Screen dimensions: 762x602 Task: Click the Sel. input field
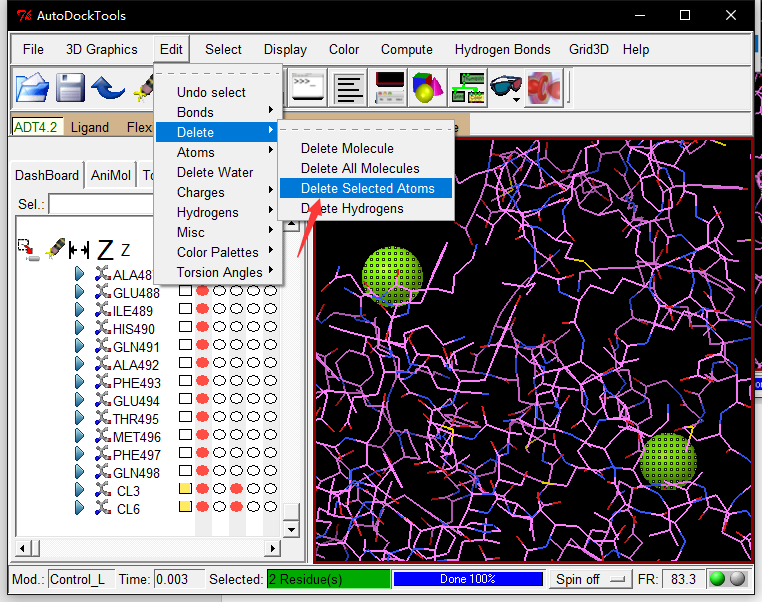tap(102, 204)
